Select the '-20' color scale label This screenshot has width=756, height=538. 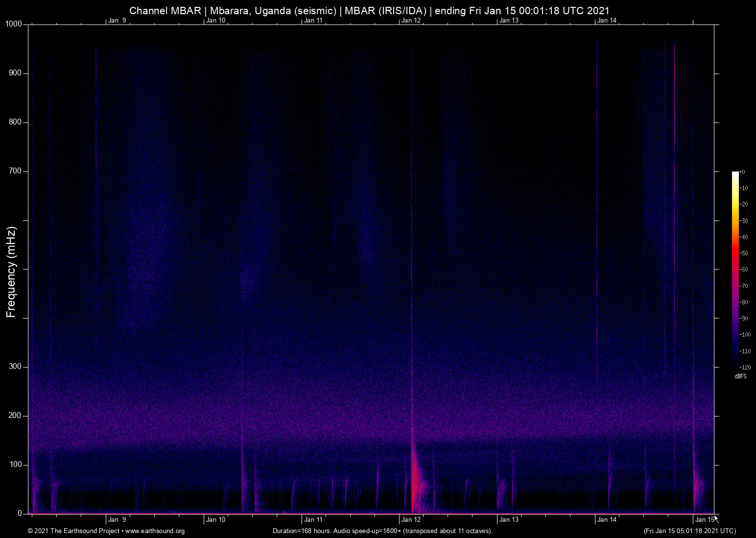click(x=743, y=204)
